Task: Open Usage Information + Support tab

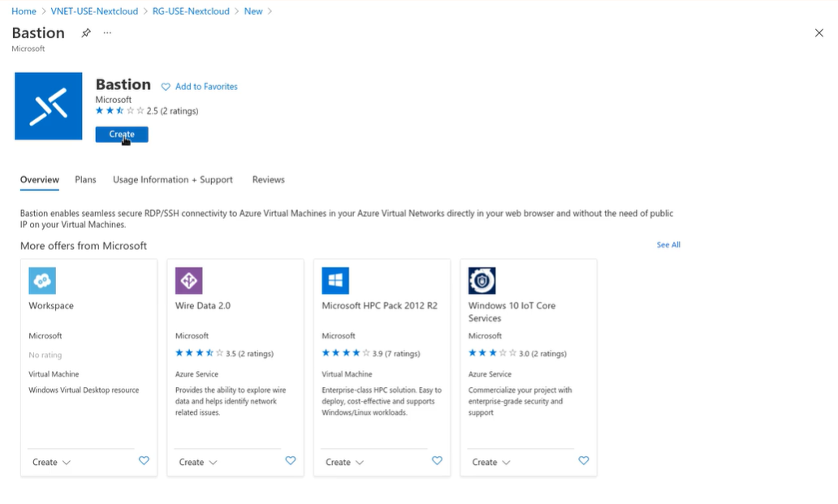Action: coord(173,180)
